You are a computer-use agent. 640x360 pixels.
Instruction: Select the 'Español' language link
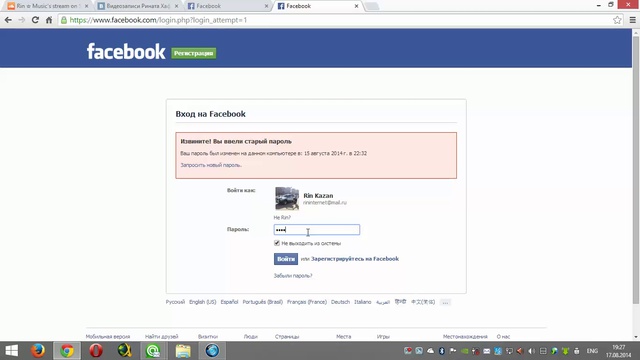pos(229,302)
